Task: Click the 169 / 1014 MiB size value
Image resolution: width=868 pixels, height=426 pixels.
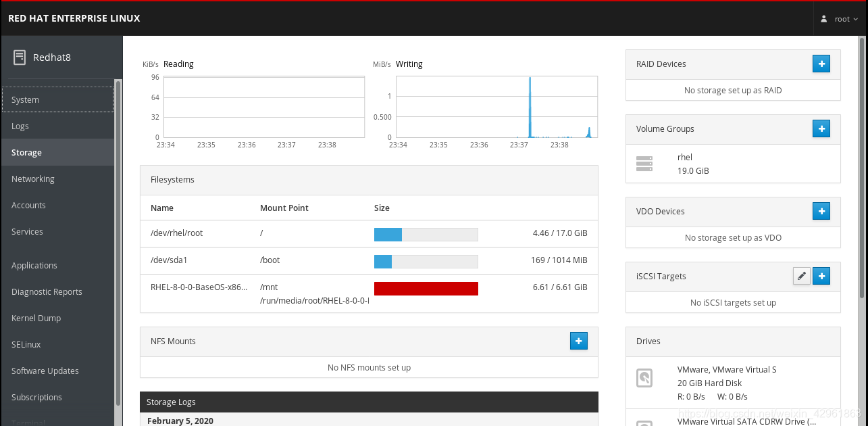Action: point(559,260)
